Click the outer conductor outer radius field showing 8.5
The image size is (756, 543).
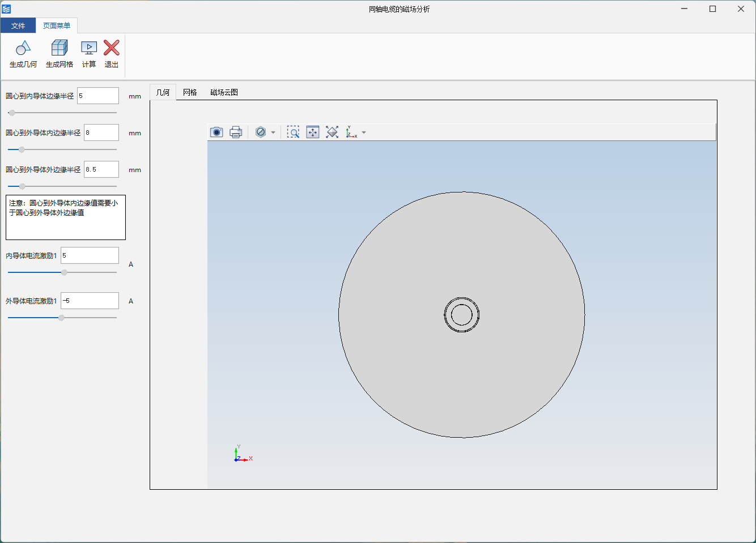[x=101, y=169]
